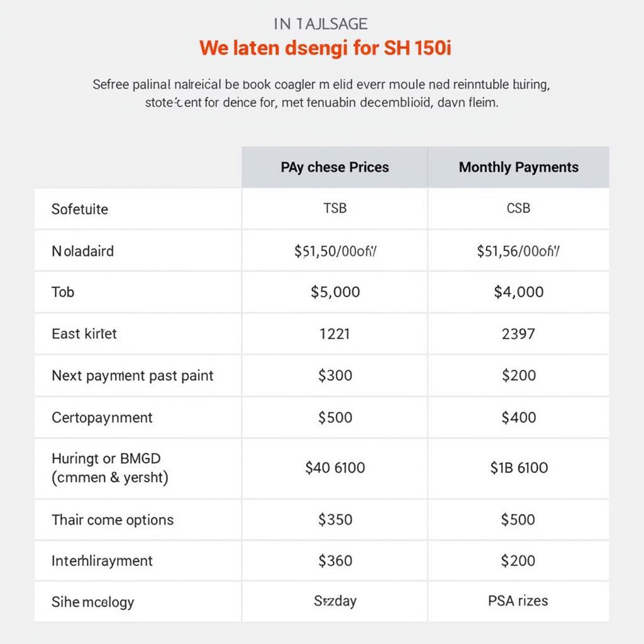Click the TSB cell
Screen dimensions: 644x644
pyautogui.click(x=335, y=208)
